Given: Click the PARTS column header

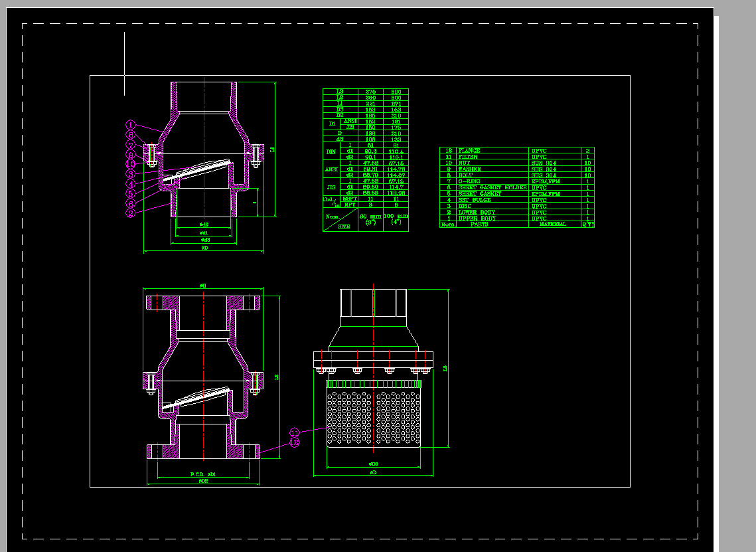Looking at the screenshot, I should [x=479, y=225].
